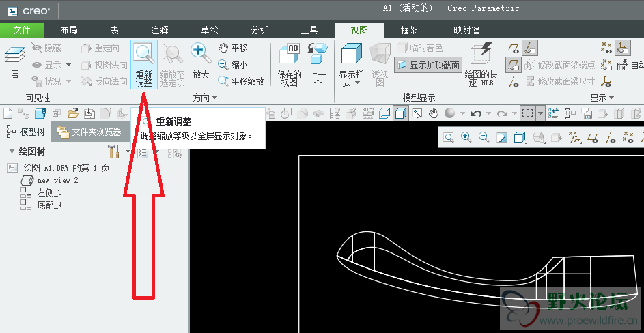Select the 平移缩放 pan-zoom tool
This screenshot has width=644, height=333.
[240, 81]
